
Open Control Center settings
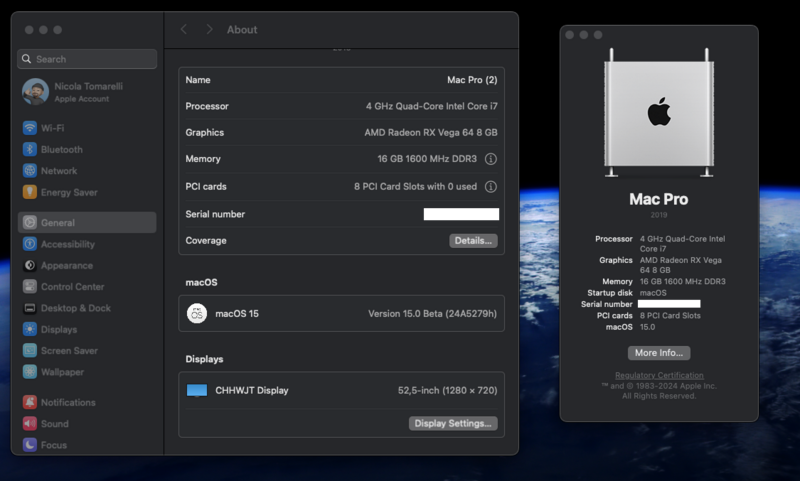coord(73,287)
